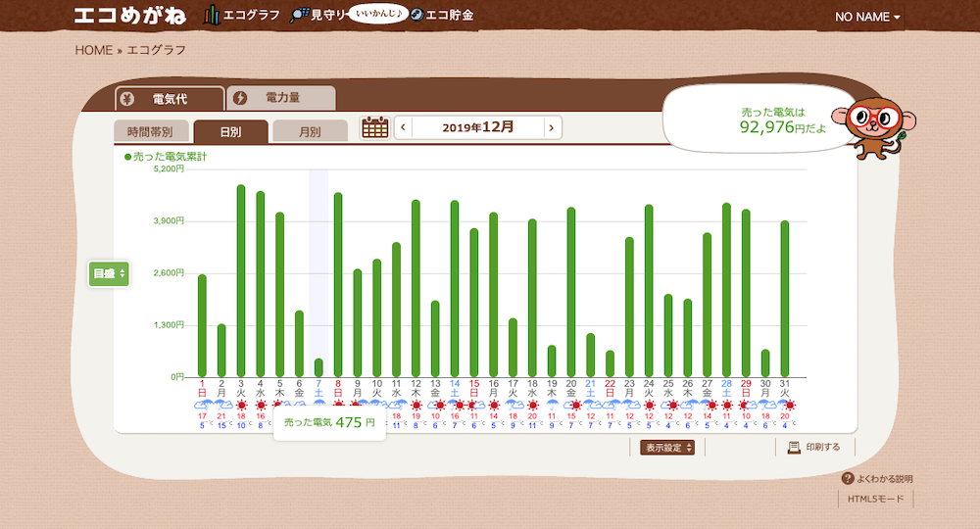Open the 表示設定 display settings dropdown

(668, 448)
